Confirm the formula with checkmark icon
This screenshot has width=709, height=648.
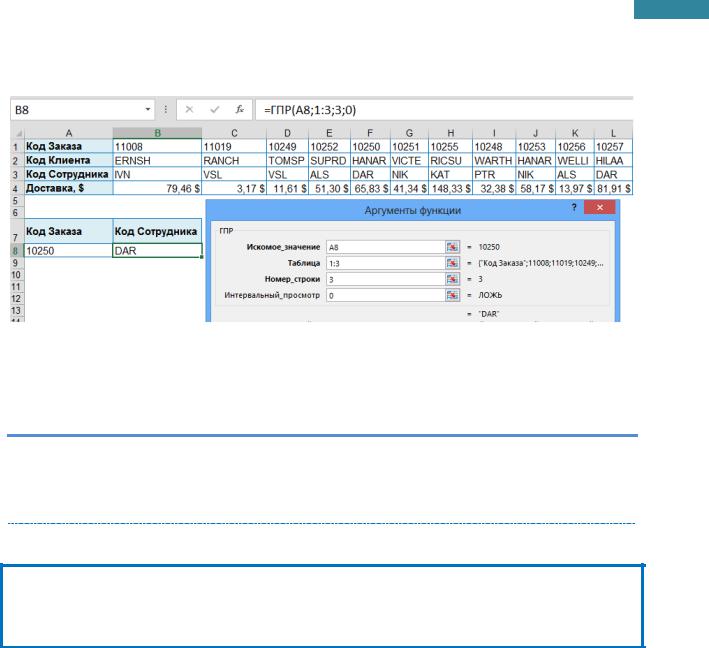pyautogui.click(x=215, y=107)
